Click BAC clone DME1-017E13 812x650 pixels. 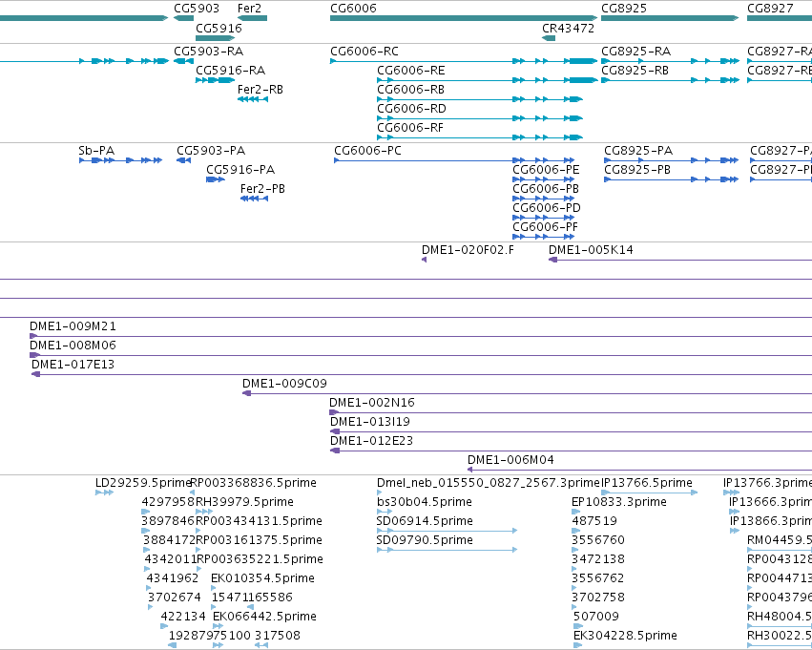(422, 375)
